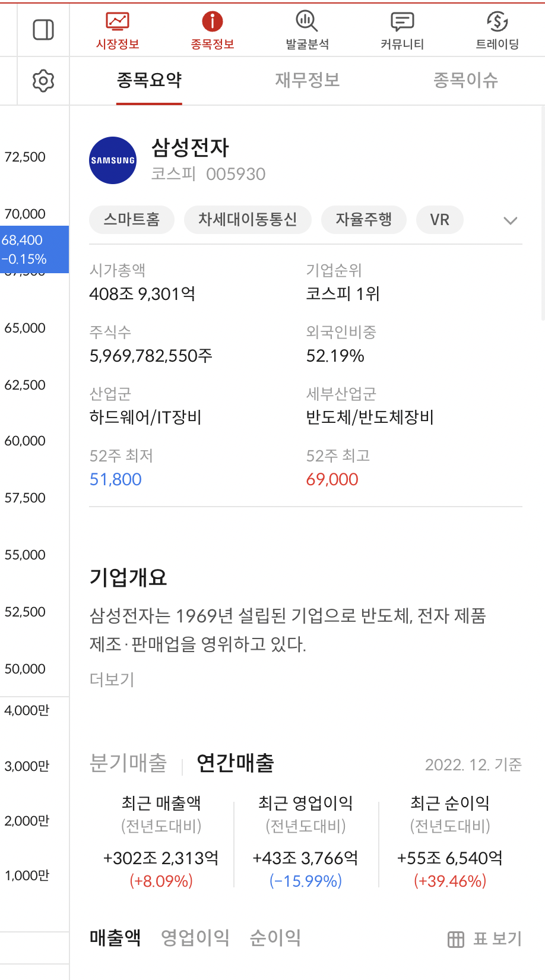Open the settings gear icon

[43, 81]
